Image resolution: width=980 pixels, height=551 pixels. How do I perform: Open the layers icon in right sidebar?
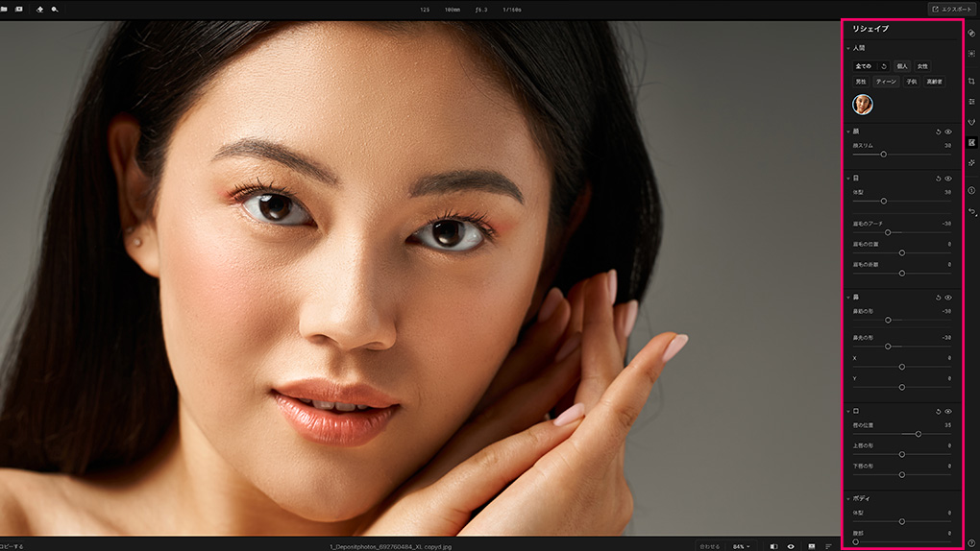point(971,33)
